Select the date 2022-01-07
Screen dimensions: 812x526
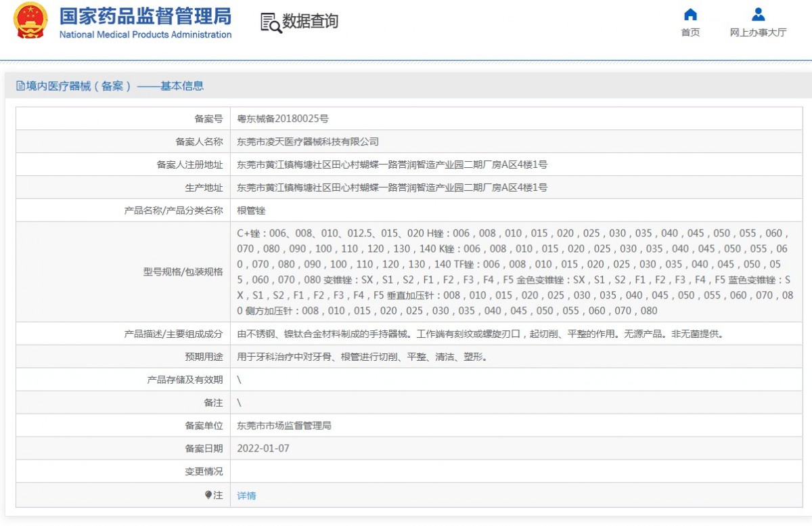(263, 449)
